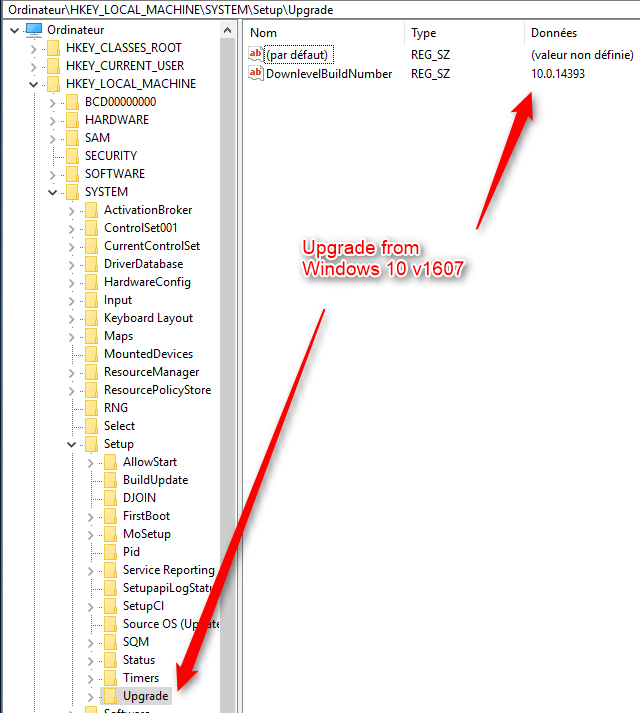Click the registry path address bar
640x713 pixels.
click(320, 10)
